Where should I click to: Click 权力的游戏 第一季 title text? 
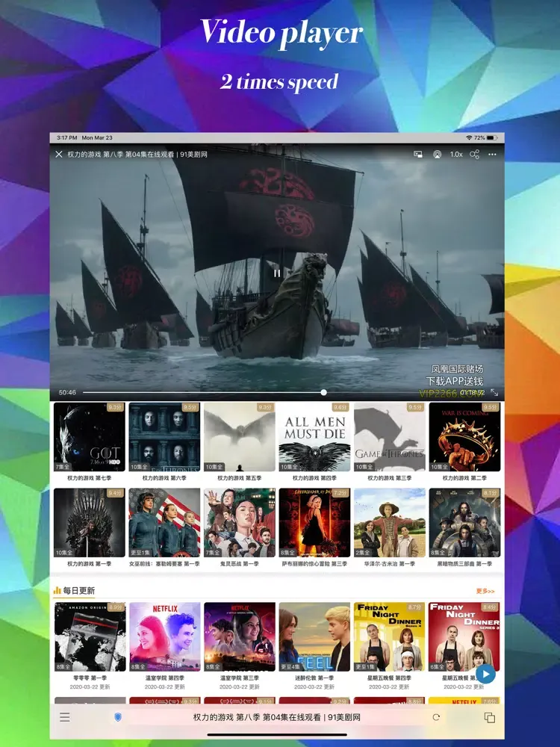coord(90,563)
